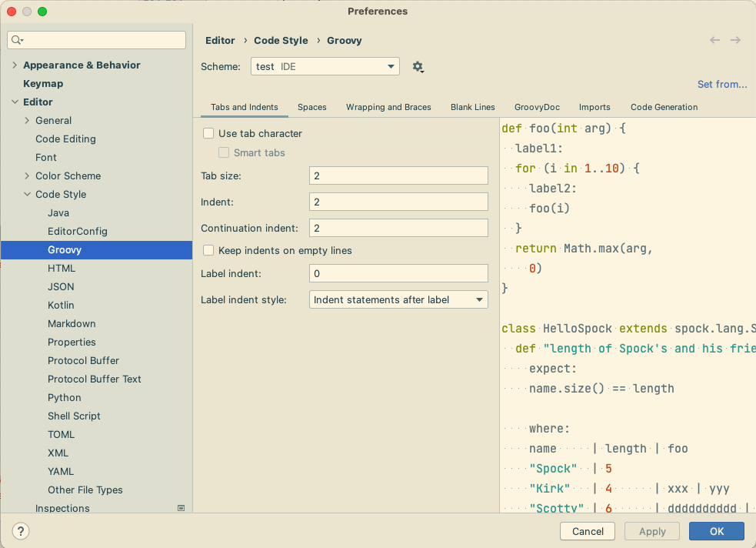Viewport: 756px width, 548px height.
Task: Open Label indent style dropdown
Action: pyautogui.click(x=398, y=299)
